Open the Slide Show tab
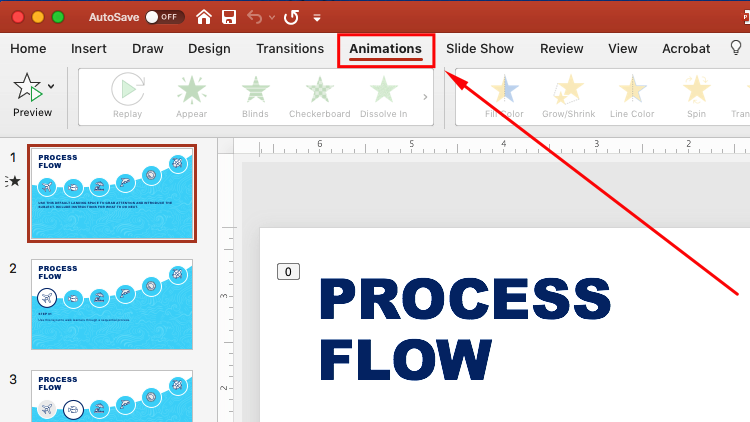Viewport: 750px width, 422px height. [479, 48]
